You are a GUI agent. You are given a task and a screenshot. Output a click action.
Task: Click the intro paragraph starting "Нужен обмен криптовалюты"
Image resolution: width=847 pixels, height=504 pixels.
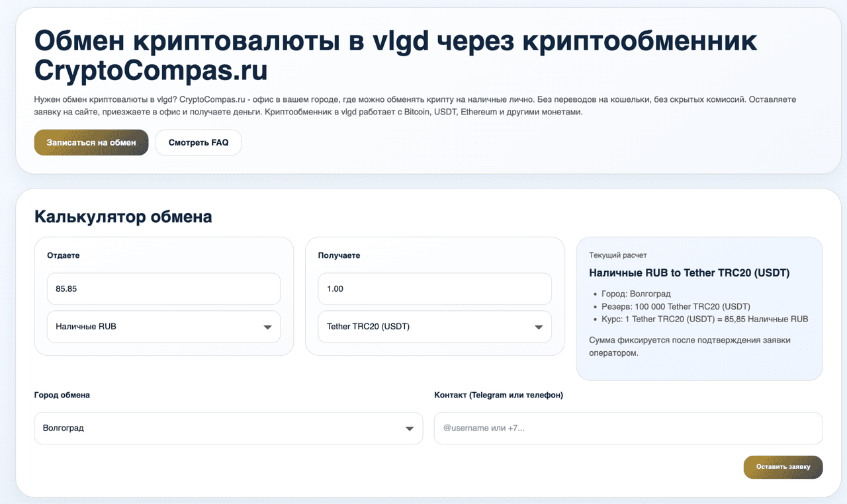tap(415, 106)
